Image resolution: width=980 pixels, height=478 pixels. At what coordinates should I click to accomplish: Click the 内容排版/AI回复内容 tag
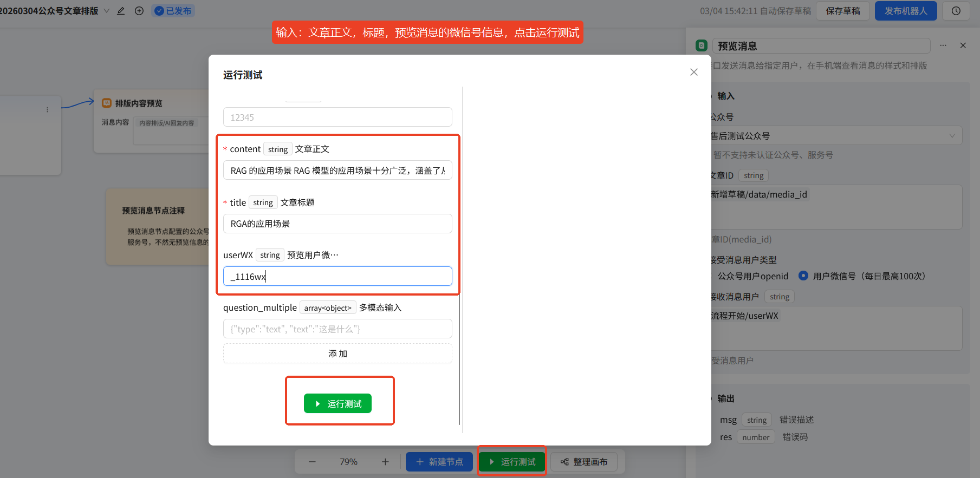pos(166,123)
